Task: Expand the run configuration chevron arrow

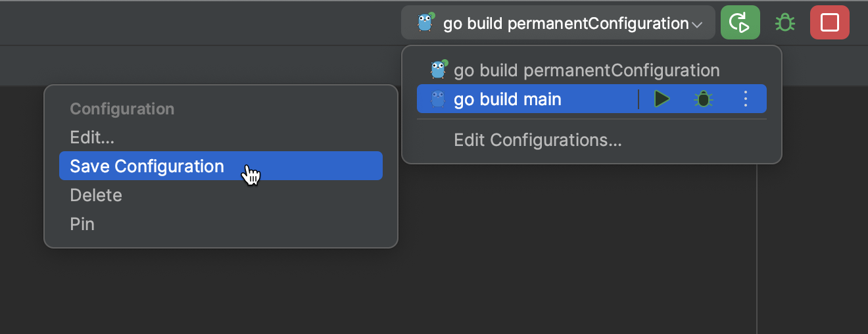Action: (697, 24)
